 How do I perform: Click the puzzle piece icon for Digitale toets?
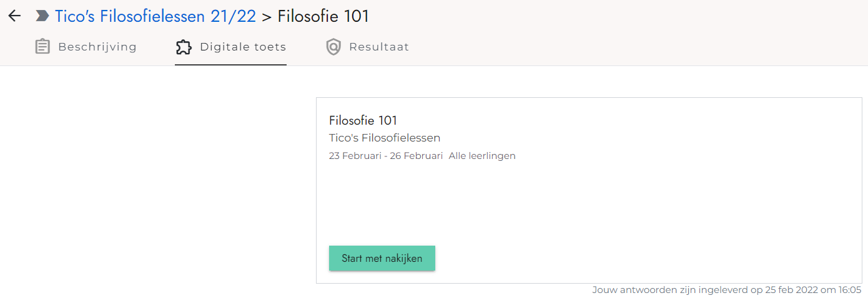184,47
